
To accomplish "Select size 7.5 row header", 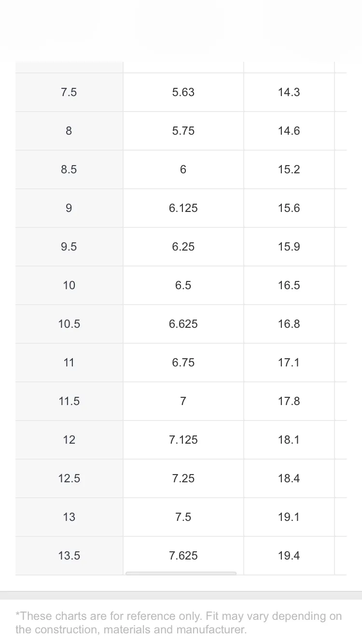I will click(x=69, y=92).
